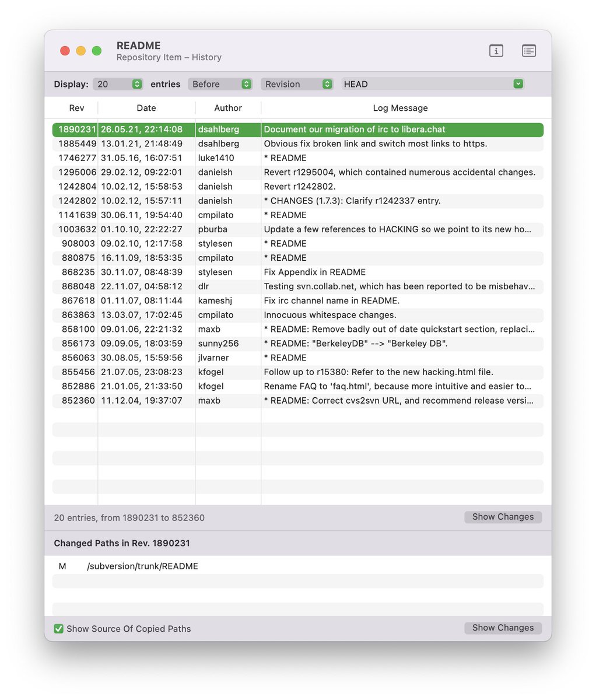Click 'Fix Appendix in README' log message

pyautogui.click(x=315, y=272)
